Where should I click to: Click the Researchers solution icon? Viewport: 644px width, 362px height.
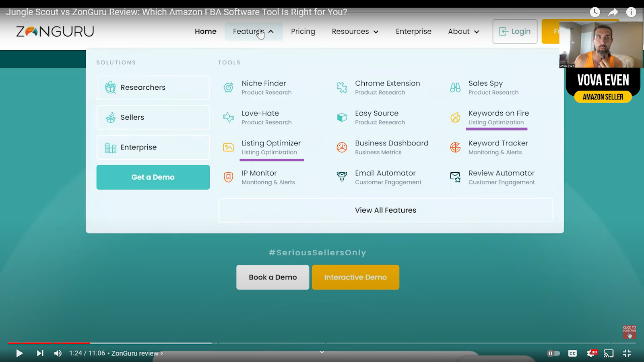(x=110, y=87)
